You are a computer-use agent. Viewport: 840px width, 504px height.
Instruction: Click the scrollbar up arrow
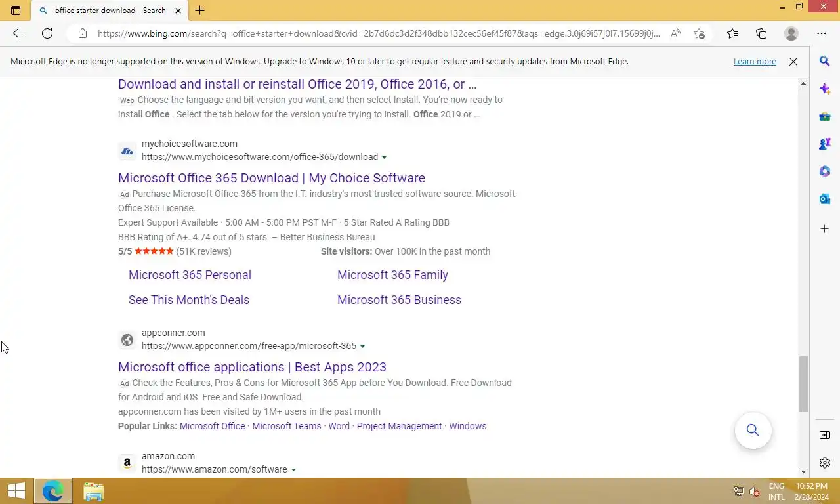(803, 83)
